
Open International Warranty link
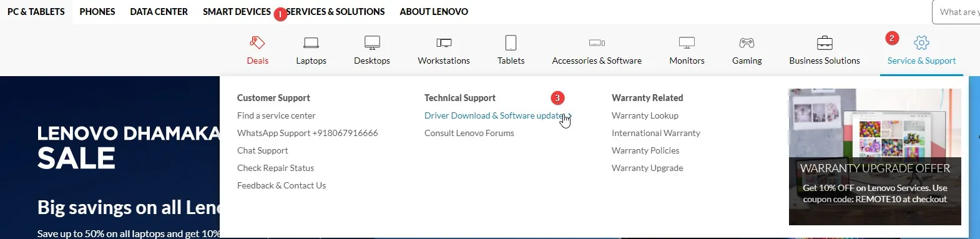[x=656, y=133]
